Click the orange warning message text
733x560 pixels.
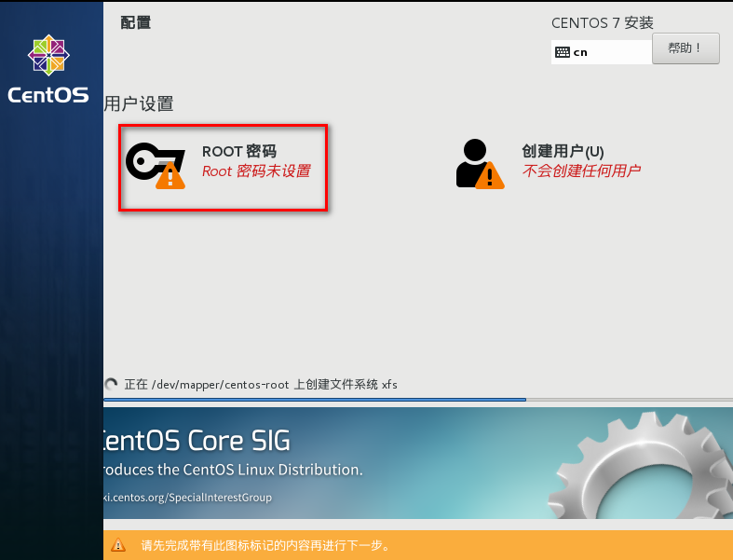pyautogui.click(x=265, y=545)
